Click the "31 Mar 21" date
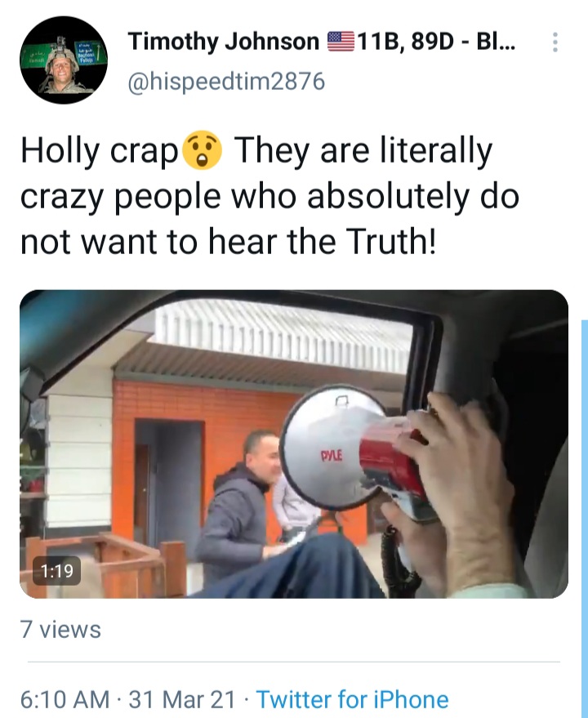The image size is (588, 718). click(x=182, y=699)
